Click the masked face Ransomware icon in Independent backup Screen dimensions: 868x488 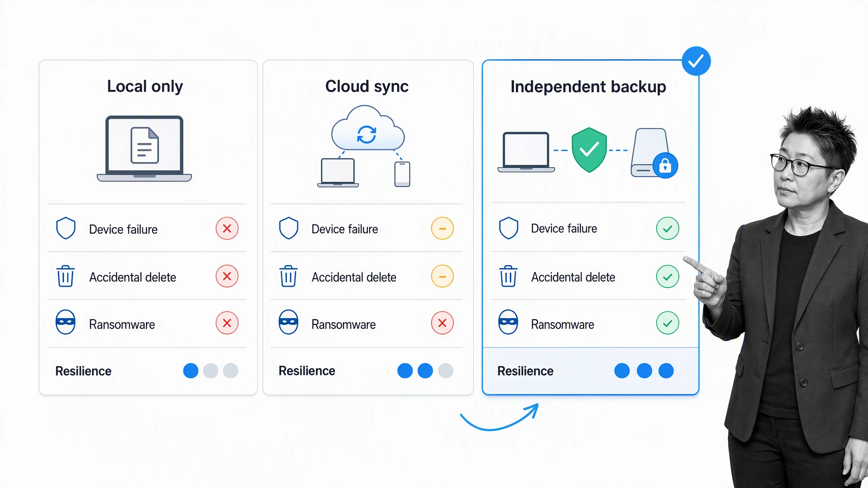tap(508, 322)
